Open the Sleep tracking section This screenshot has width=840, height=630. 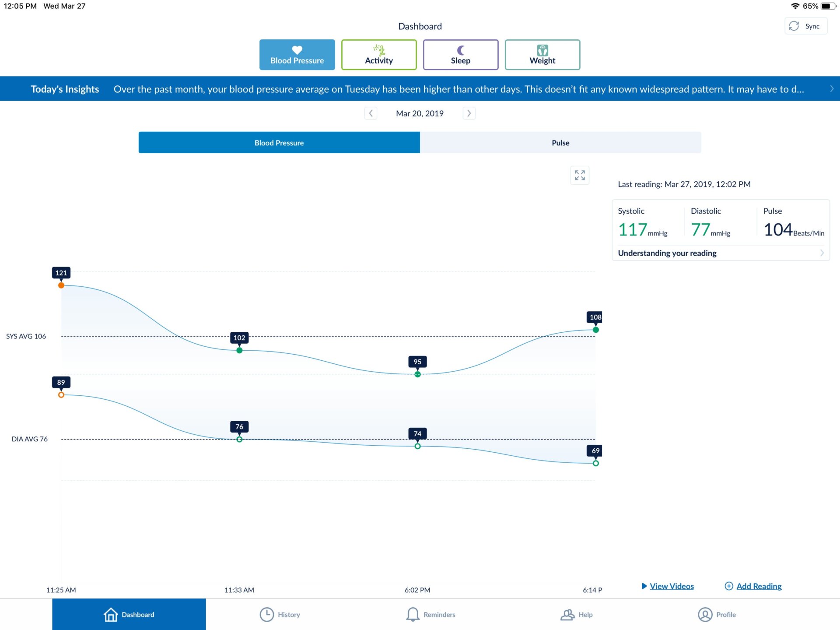460,54
